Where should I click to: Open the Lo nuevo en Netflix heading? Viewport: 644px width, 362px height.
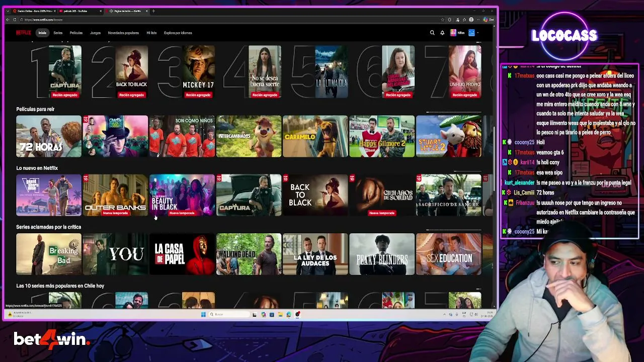pos(37,168)
